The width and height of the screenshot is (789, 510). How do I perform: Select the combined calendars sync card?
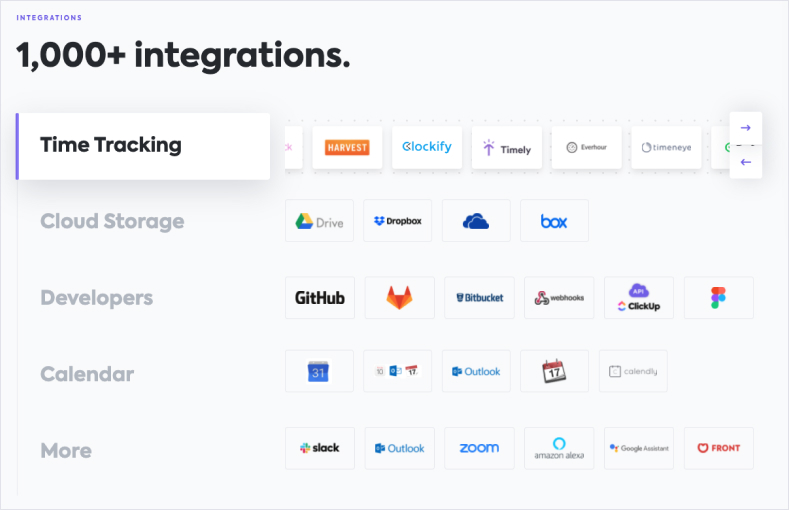click(x=398, y=371)
